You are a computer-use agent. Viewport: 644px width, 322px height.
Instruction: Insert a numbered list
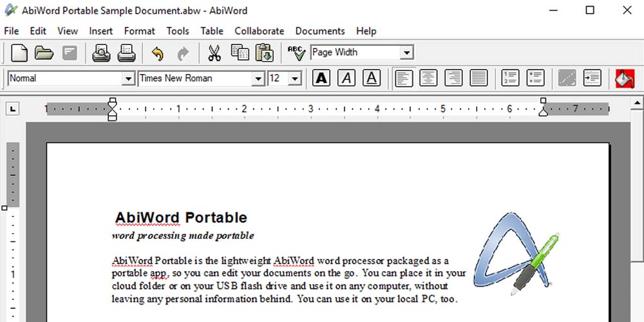tap(510, 78)
